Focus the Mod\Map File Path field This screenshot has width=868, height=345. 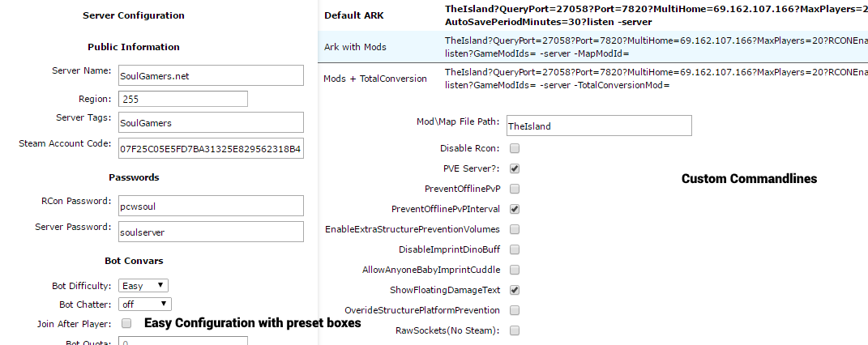point(597,126)
